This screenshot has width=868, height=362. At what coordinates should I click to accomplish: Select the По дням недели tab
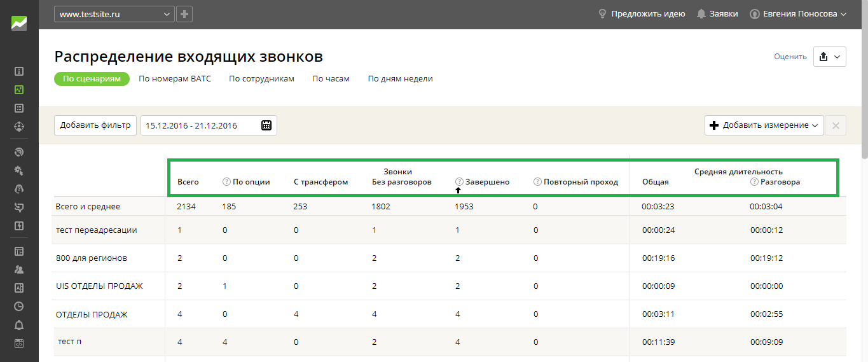(400, 79)
